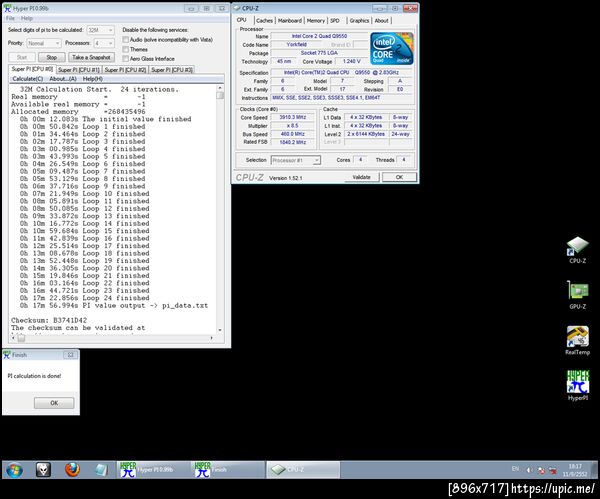The width and height of the screenshot is (600, 499).
Task: Open the Processors count dropdown
Action: pyautogui.click(x=104, y=43)
